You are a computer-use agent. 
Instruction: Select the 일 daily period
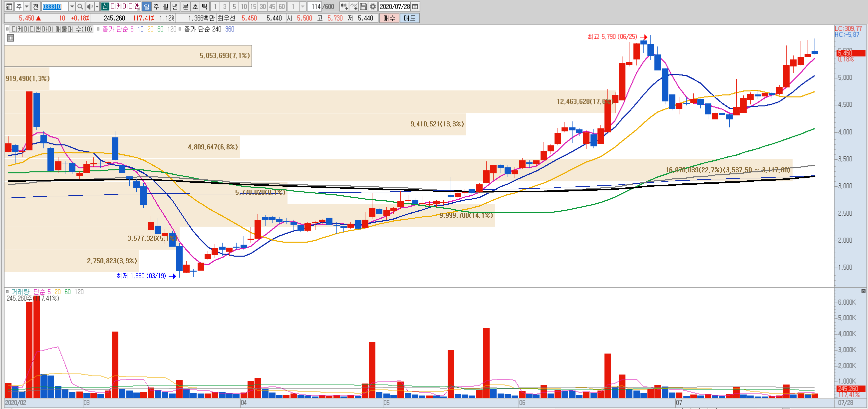pos(146,6)
